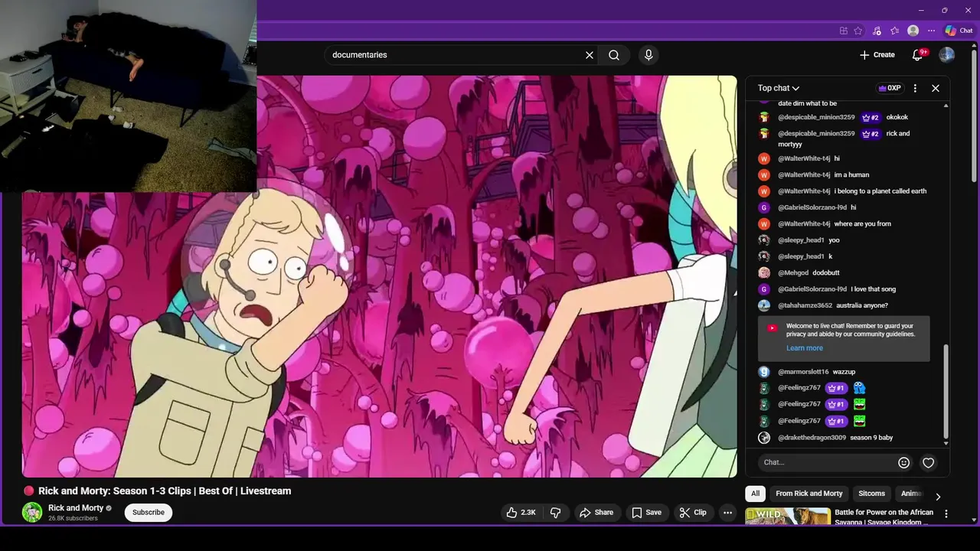Click the @sleepy_head1 'yoo' message
Viewport: 980px width, 551px height.
pyautogui.click(x=834, y=240)
